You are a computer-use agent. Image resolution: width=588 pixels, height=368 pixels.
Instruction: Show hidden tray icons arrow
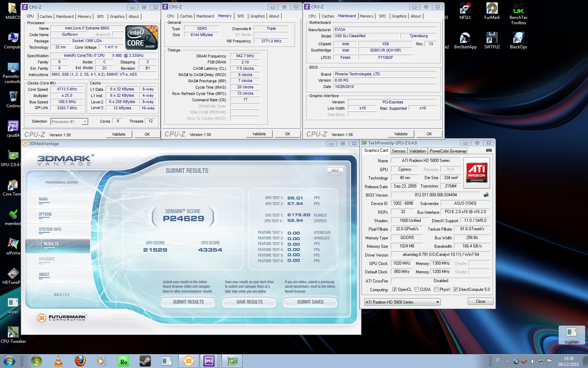tap(507, 361)
